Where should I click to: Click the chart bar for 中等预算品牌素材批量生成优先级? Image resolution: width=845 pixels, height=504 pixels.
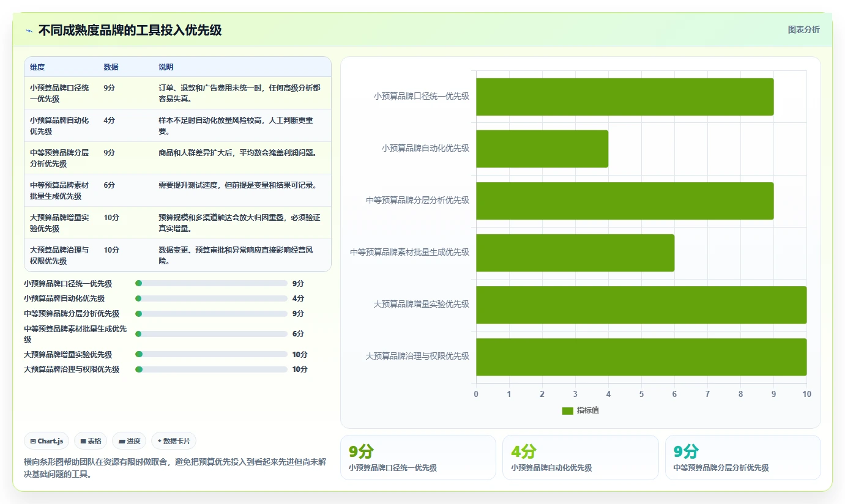point(575,253)
